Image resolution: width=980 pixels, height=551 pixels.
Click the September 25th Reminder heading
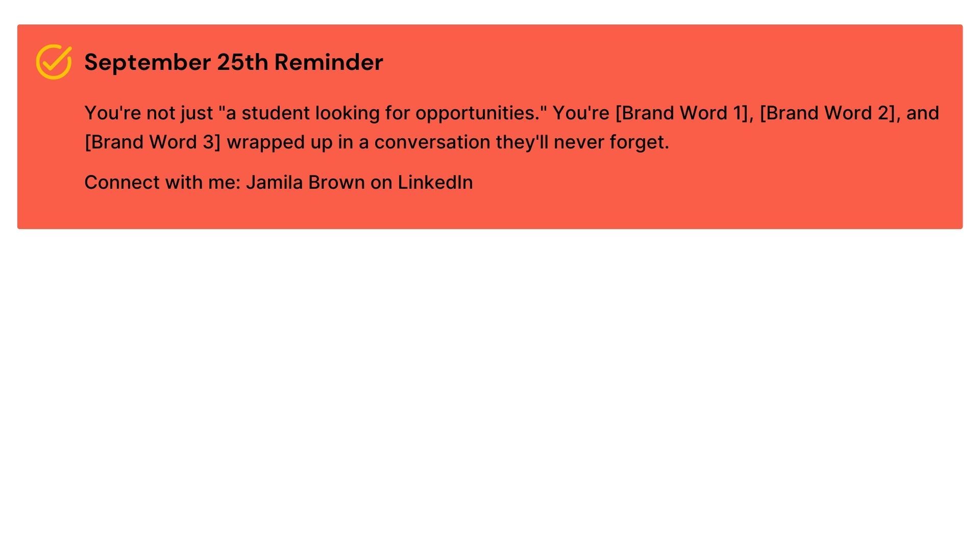233,62
